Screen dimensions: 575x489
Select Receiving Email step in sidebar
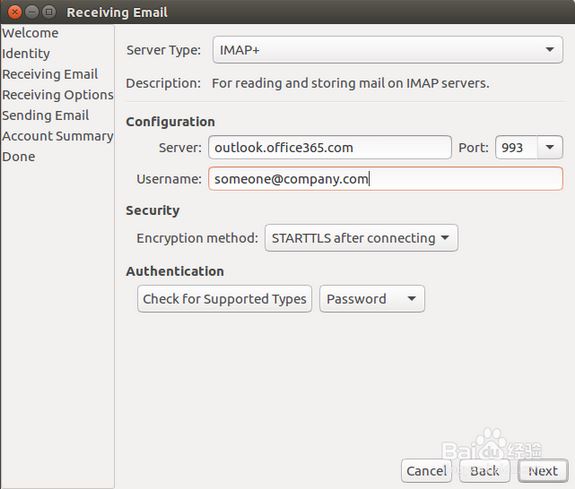tap(50, 74)
